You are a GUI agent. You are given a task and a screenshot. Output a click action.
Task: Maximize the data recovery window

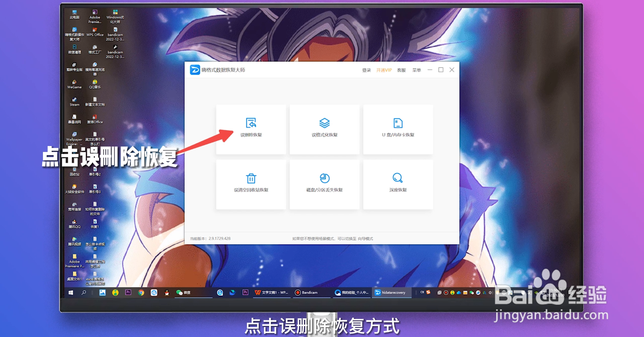pyautogui.click(x=441, y=70)
